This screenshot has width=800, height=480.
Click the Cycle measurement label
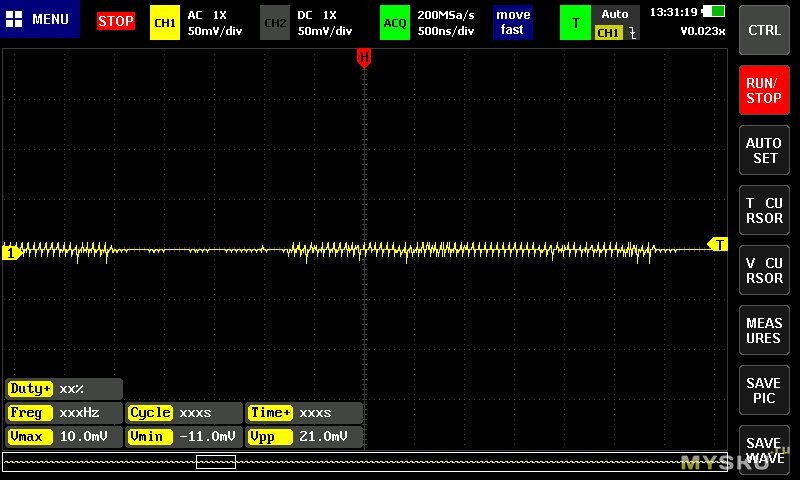click(150, 413)
